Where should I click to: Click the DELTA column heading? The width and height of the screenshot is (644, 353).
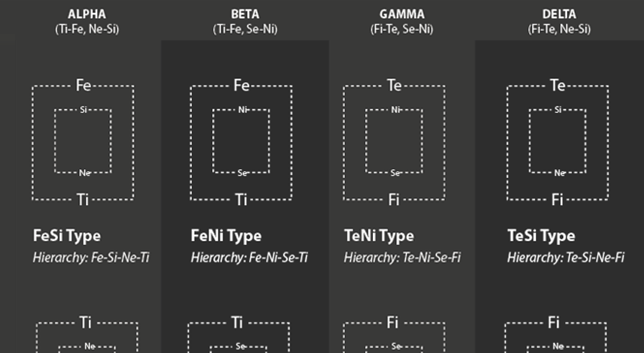[x=559, y=14]
